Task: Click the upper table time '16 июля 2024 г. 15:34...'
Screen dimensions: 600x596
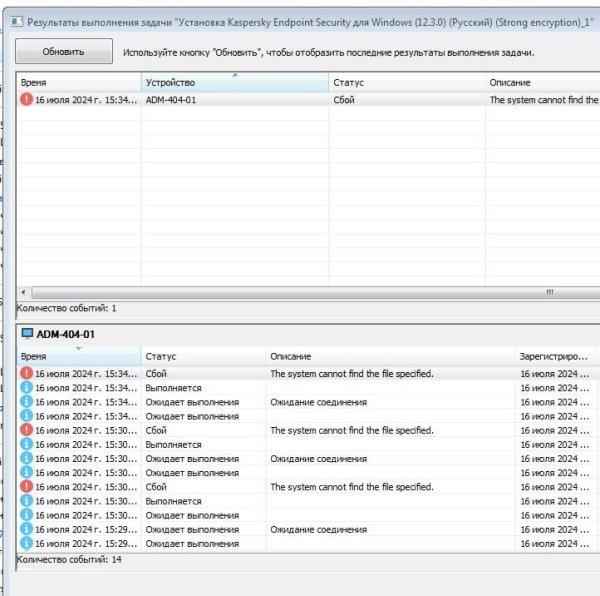Action: coord(86,100)
